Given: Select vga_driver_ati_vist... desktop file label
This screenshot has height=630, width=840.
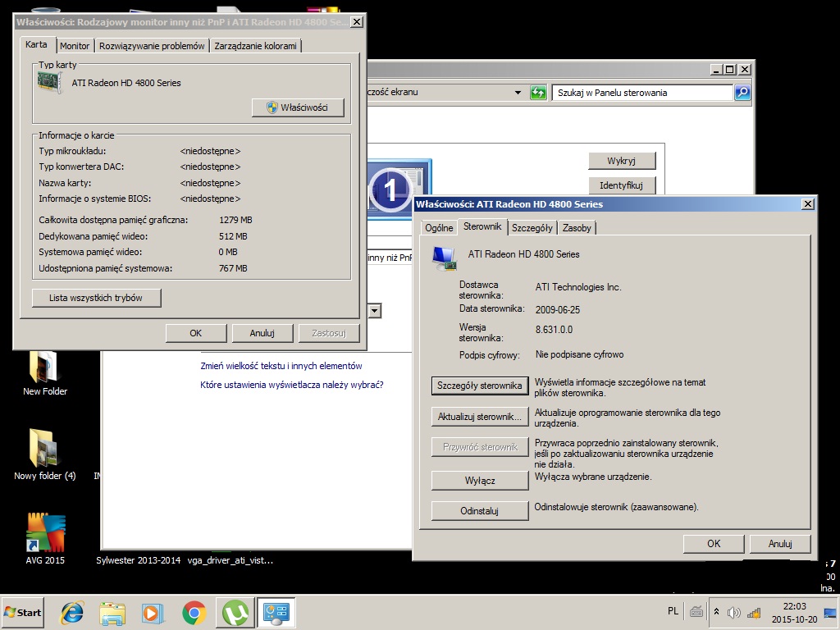Looking at the screenshot, I should (231, 560).
